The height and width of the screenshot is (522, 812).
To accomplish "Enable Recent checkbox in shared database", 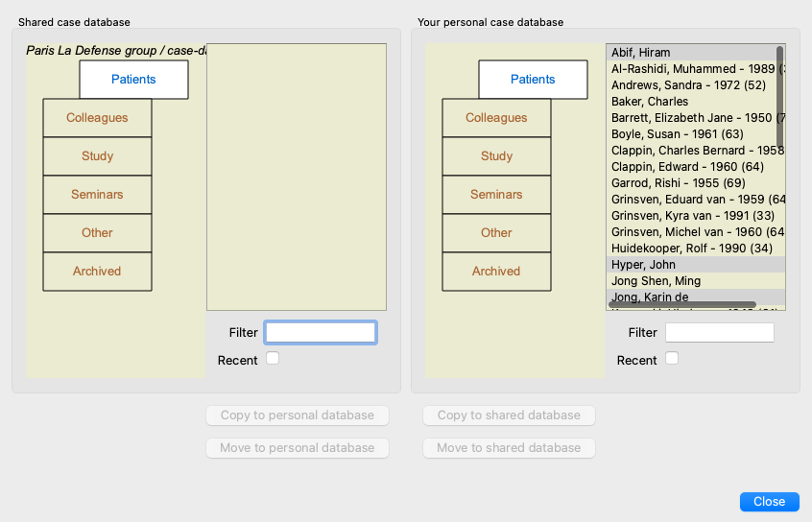I will [x=273, y=358].
